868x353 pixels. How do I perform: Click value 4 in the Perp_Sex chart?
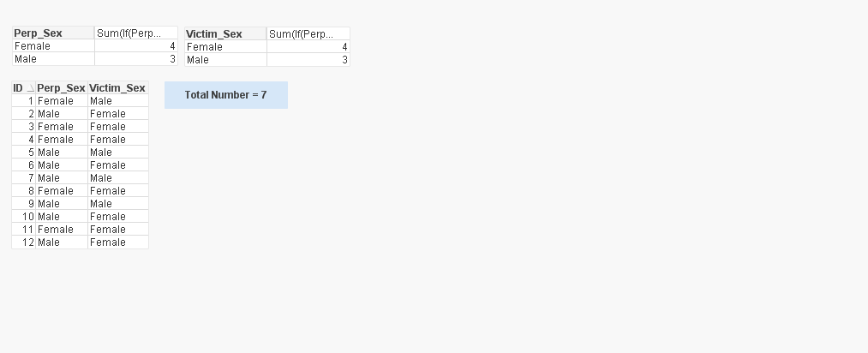[x=172, y=46]
